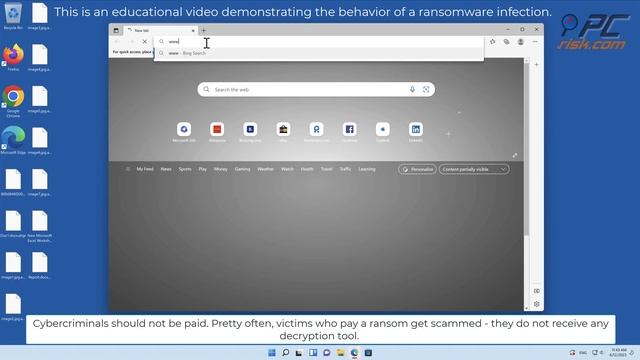640x360 pixels.
Task: Open the Outlook quick link tile
Action: click(x=382, y=129)
